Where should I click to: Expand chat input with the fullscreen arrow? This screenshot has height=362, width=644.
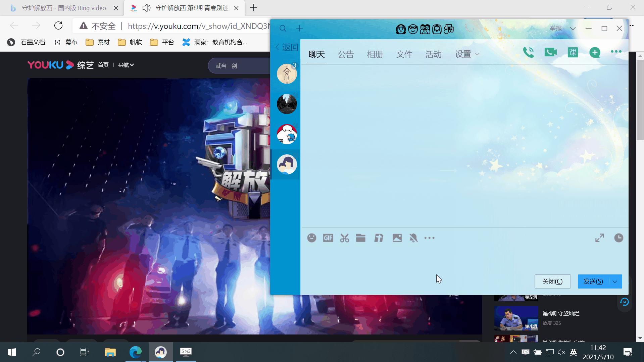tap(600, 238)
